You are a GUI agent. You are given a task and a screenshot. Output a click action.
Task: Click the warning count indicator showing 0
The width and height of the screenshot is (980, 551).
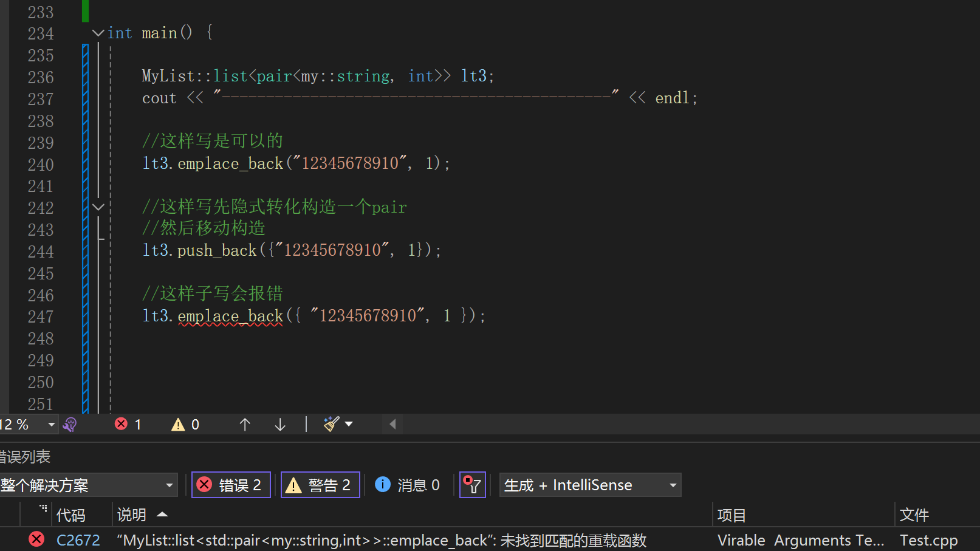[185, 424]
